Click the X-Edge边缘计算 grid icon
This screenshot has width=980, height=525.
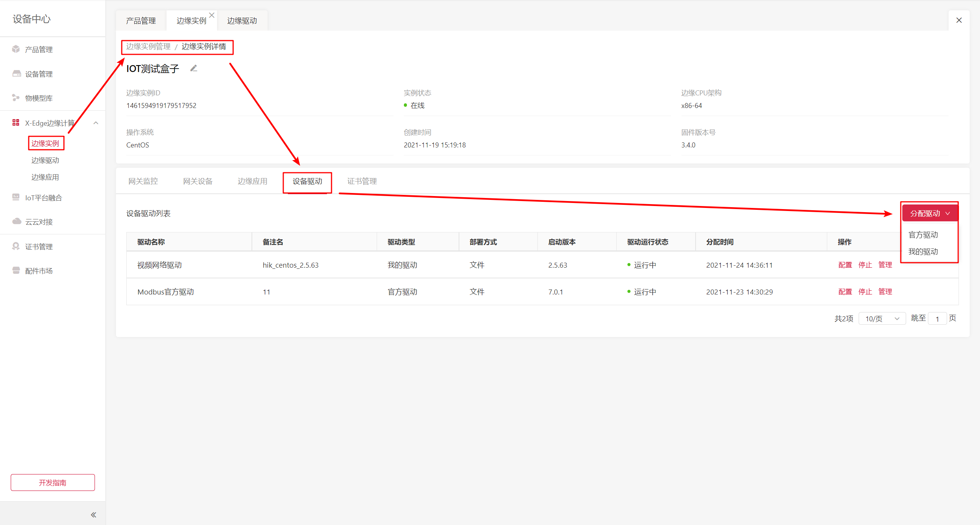[x=16, y=123]
